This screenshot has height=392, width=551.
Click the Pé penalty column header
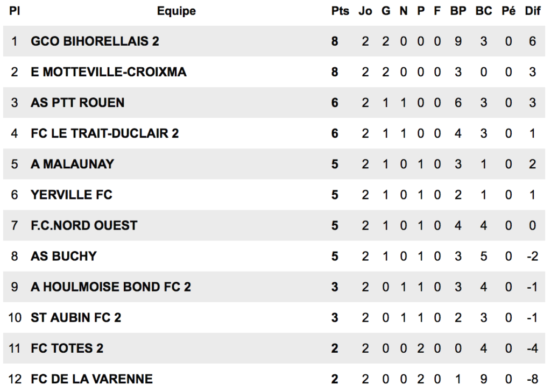pyautogui.click(x=508, y=11)
